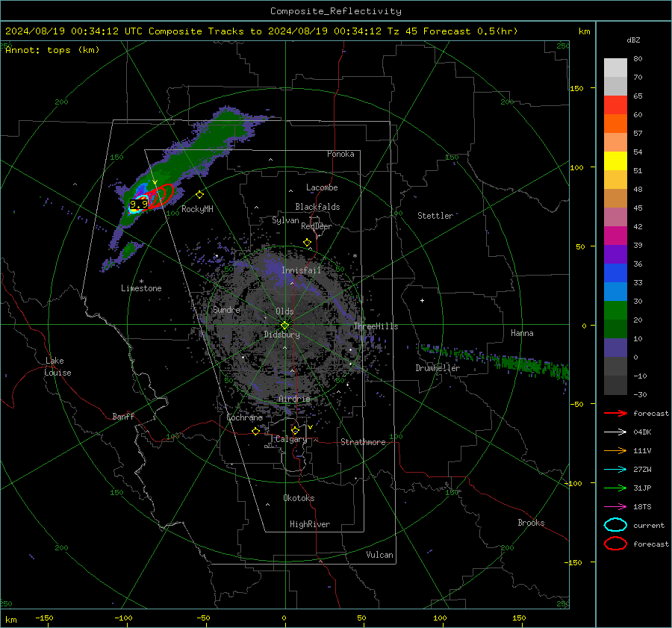The height and width of the screenshot is (628, 672).
Task: Click the Banff town label
Action: coord(123,416)
